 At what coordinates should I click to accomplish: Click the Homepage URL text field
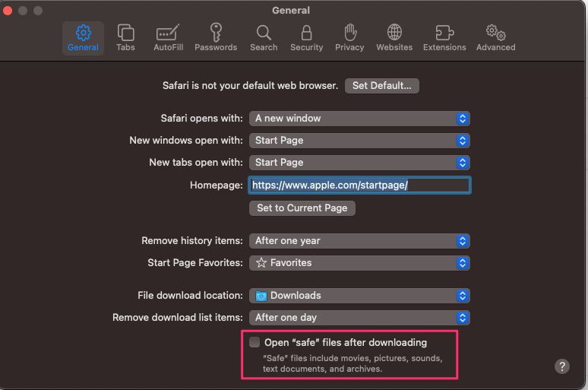coord(359,185)
